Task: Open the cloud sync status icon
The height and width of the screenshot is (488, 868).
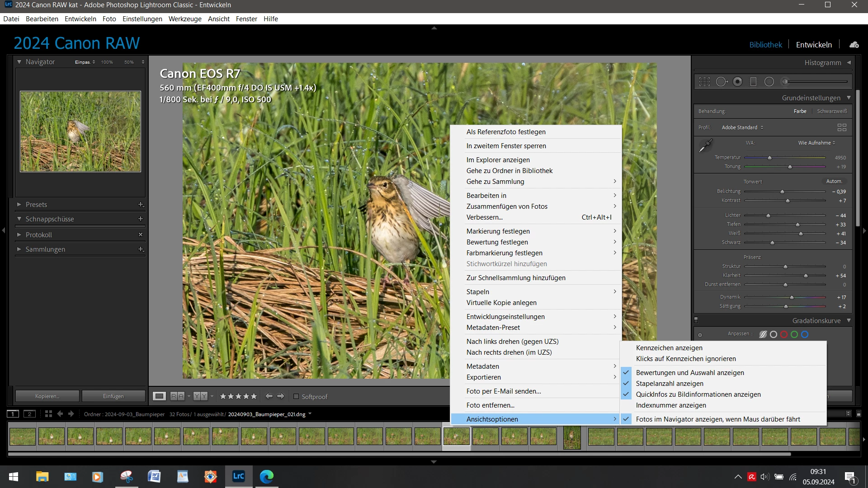Action: click(854, 45)
